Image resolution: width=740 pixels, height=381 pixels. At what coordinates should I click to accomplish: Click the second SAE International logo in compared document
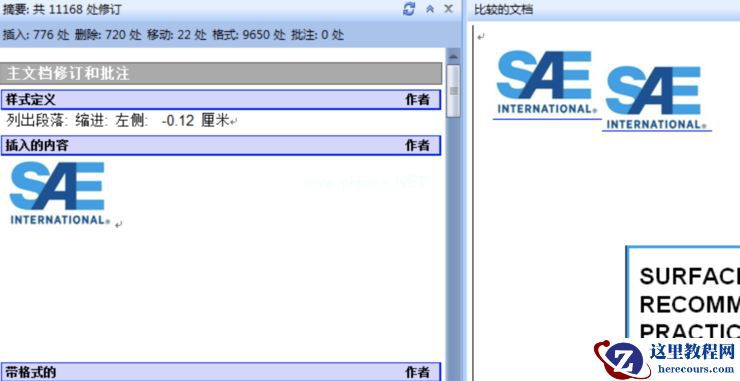[656, 98]
